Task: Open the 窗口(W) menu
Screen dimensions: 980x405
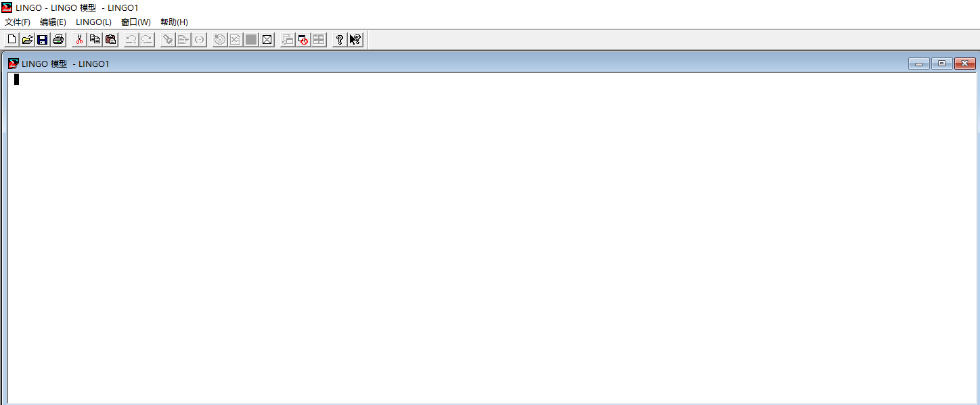Action: coord(135,22)
